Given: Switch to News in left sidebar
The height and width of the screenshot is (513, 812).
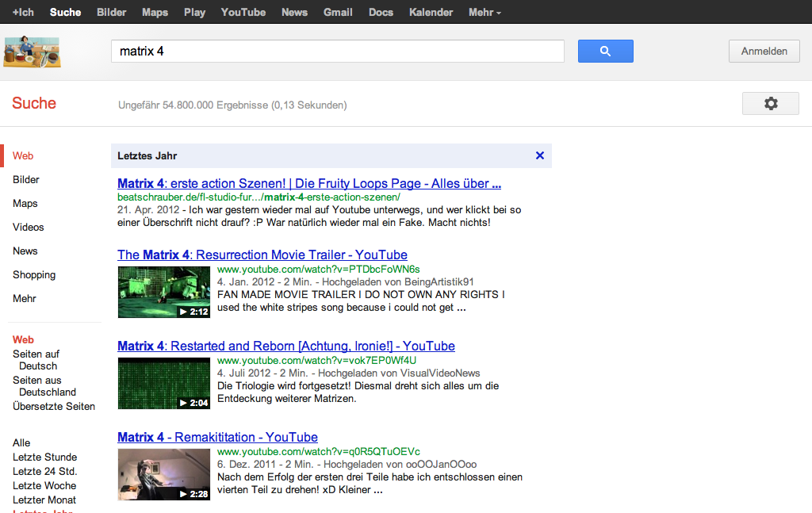Looking at the screenshot, I should [25, 251].
